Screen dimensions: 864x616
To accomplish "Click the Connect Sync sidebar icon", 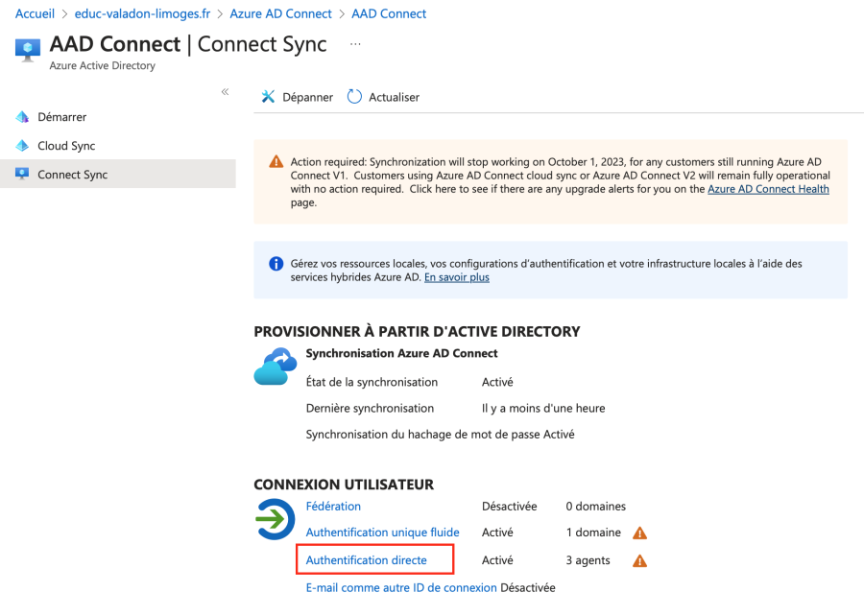I will coord(22,174).
